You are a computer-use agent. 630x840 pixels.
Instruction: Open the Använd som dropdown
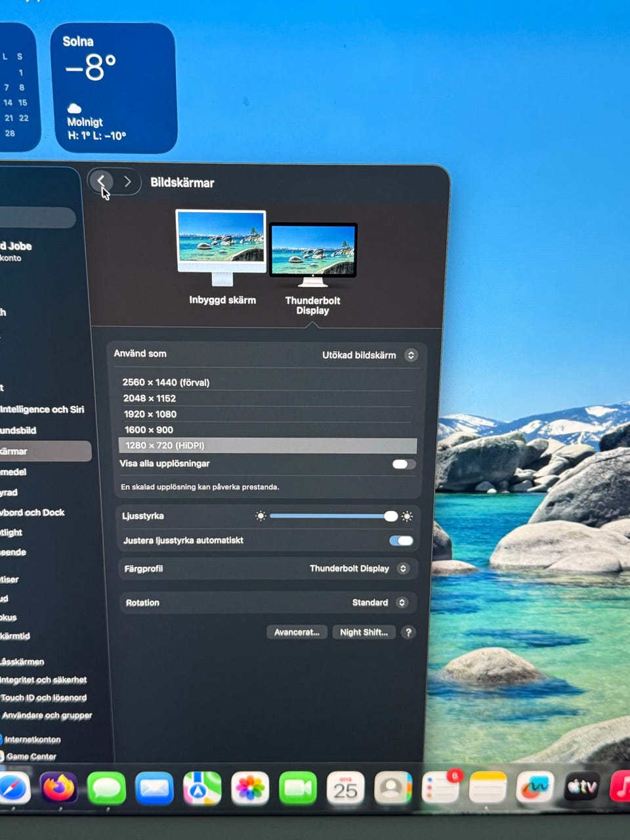[411, 355]
